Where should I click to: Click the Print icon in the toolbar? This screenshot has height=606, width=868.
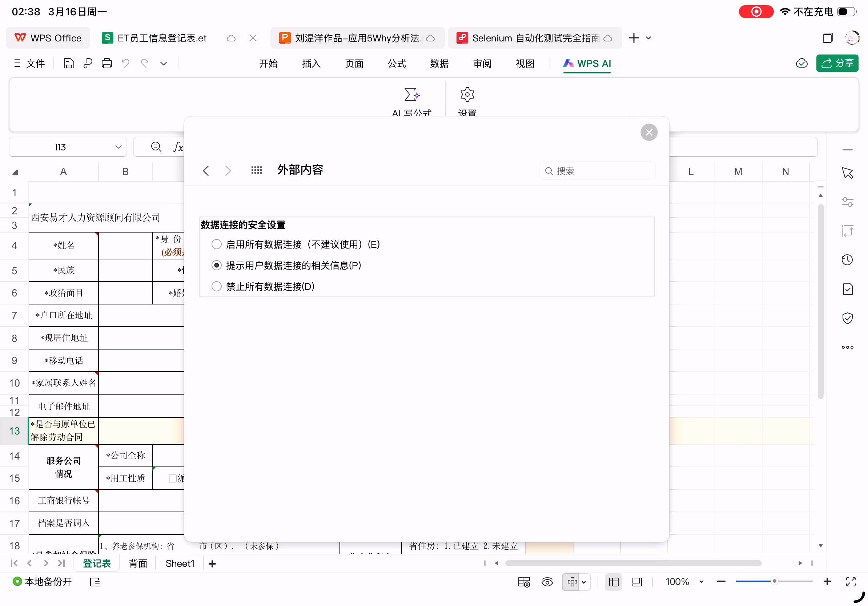(x=107, y=63)
